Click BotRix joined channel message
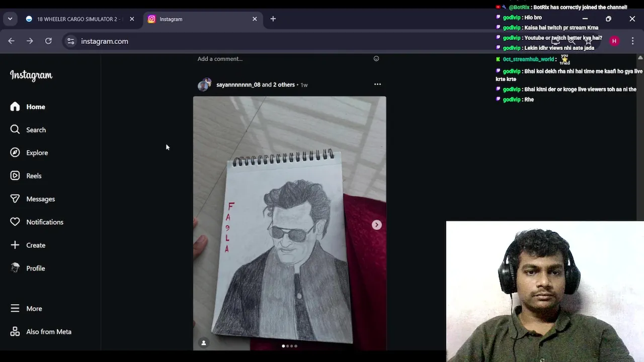The width and height of the screenshot is (644, 362). pos(561,8)
